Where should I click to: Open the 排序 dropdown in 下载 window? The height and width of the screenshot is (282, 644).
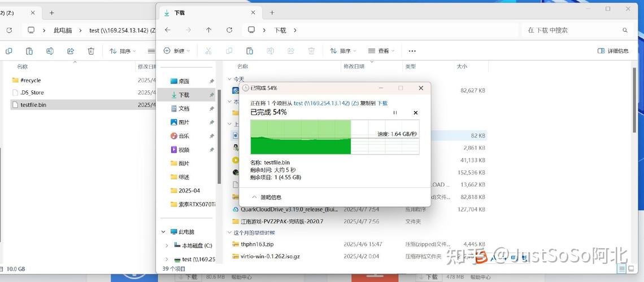click(x=343, y=51)
